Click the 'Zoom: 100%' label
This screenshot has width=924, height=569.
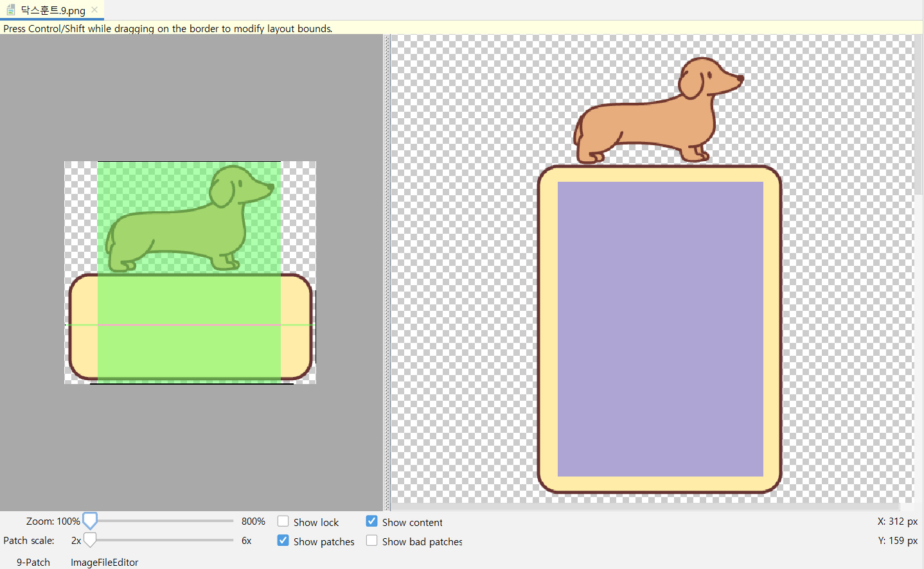coord(53,521)
